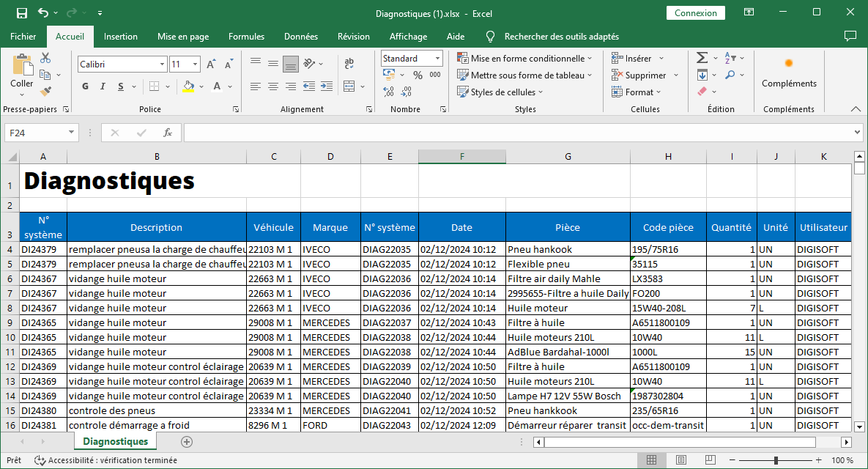Open the Diagnostiques sheet tab
This screenshot has width=868, height=469.
click(x=115, y=441)
